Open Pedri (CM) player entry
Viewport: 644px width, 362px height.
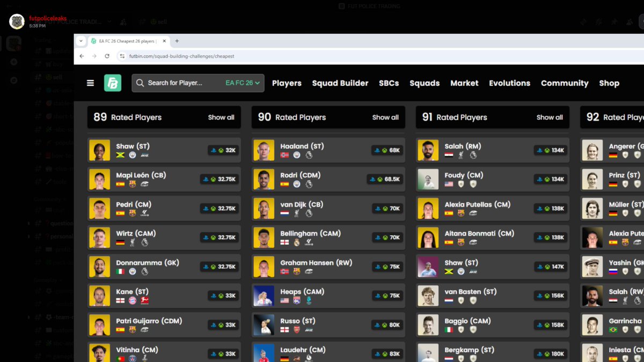[164, 208]
